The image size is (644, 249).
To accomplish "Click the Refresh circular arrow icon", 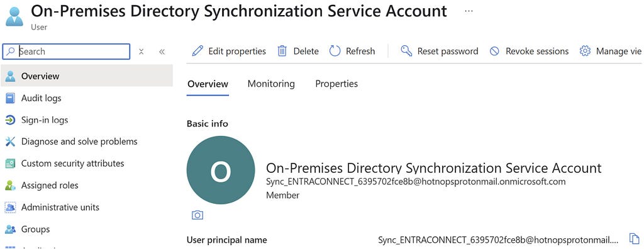I will click(335, 52).
